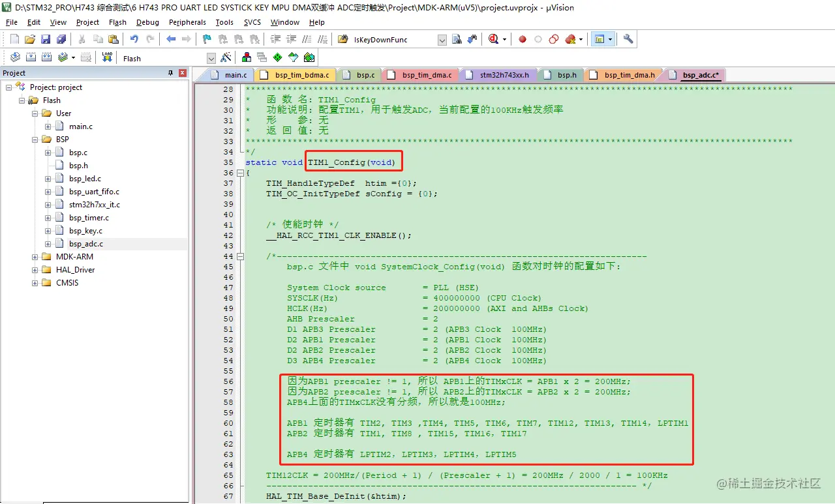Viewport: 835px width, 504px height.
Task: Select bsp.h in the project tree
Action: pos(78,166)
